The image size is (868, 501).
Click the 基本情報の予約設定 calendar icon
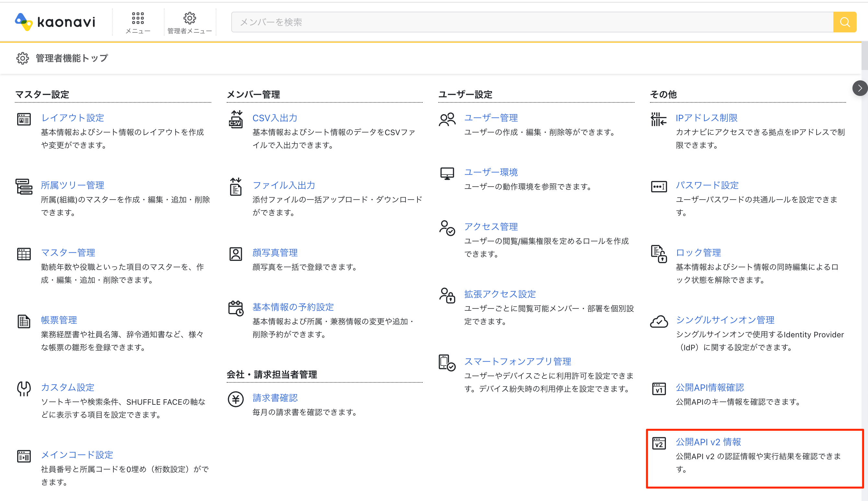[x=235, y=308]
